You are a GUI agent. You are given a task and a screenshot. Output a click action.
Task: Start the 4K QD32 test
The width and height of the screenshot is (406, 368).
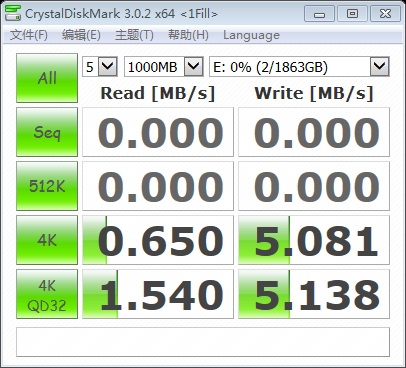(x=47, y=294)
